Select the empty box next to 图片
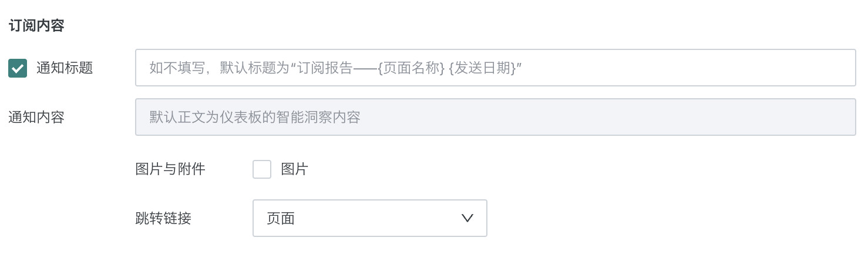Viewport: 868px width, 254px height. [x=262, y=169]
